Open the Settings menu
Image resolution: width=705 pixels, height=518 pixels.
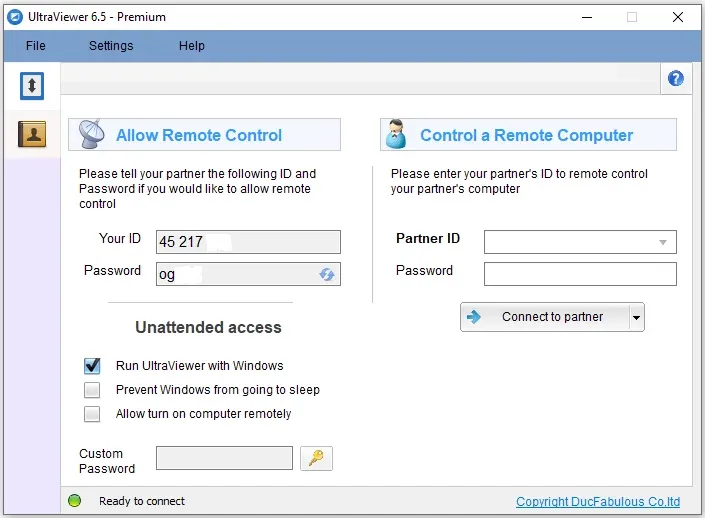[x=111, y=46]
